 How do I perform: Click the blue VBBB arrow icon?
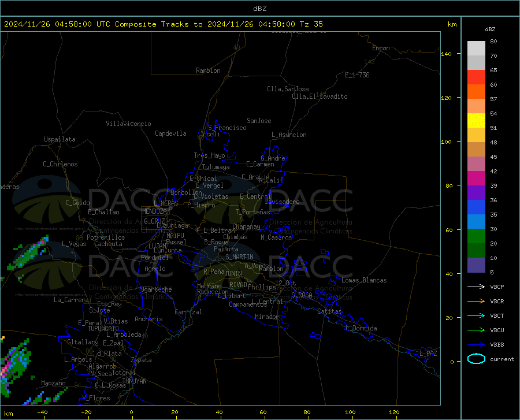click(x=476, y=345)
